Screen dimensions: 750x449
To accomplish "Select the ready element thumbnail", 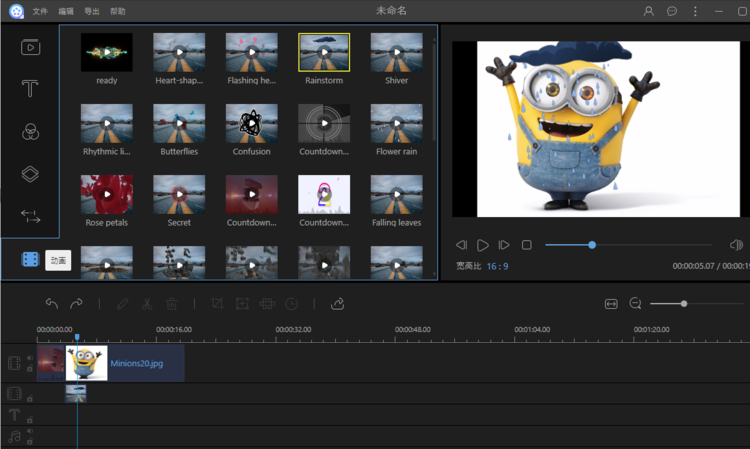I will pos(107,52).
